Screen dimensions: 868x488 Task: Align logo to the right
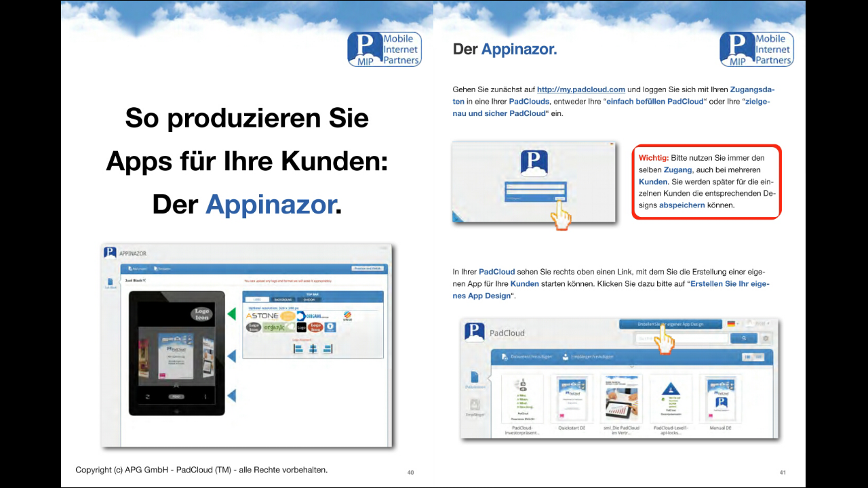tap(328, 348)
